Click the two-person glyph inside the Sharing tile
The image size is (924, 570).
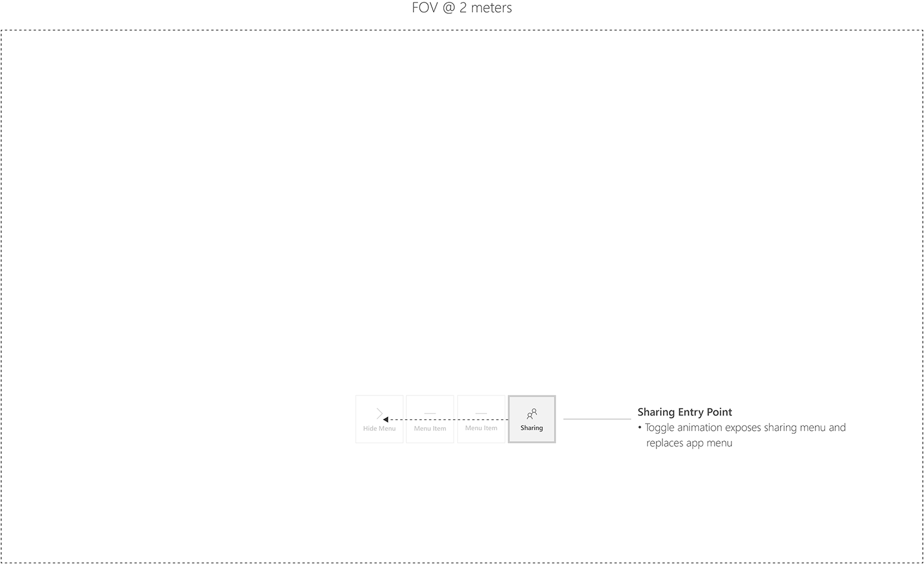532,413
